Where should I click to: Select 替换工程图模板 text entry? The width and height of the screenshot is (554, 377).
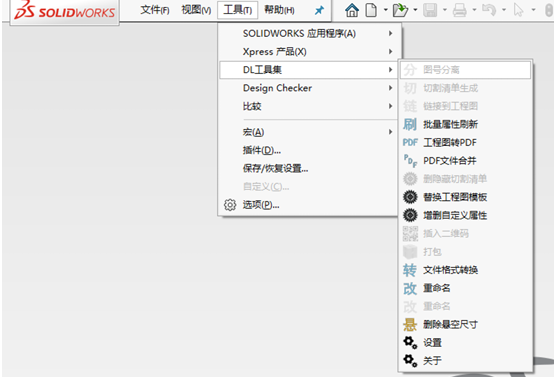pyautogui.click(x=455, y=197)
